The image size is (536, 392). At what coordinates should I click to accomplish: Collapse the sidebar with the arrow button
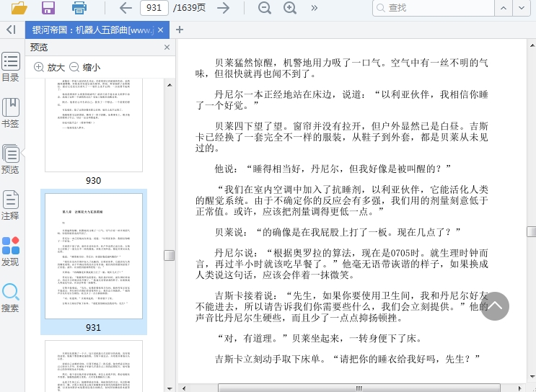point(10,30)
